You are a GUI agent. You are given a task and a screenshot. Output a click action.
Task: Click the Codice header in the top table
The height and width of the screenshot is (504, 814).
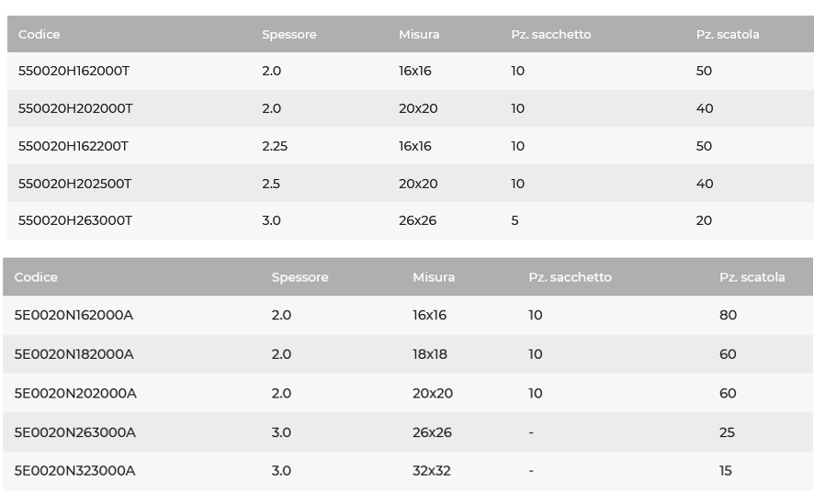[39, 35]
